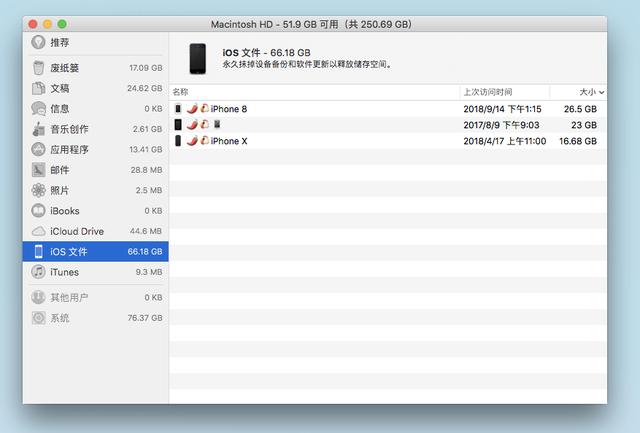Close the storage window with red button
The image size is (640, 433).
pyautogui.click(x=33, y=24)
